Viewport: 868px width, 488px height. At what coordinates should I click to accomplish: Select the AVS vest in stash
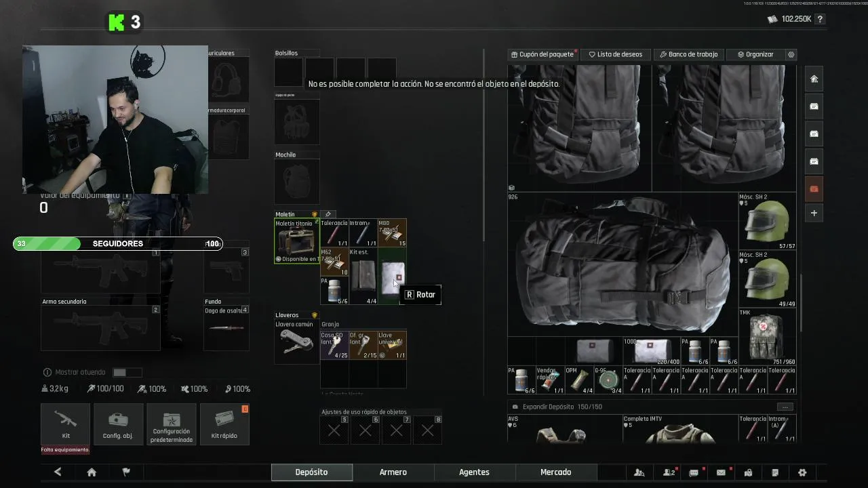(x=564, y=429)
